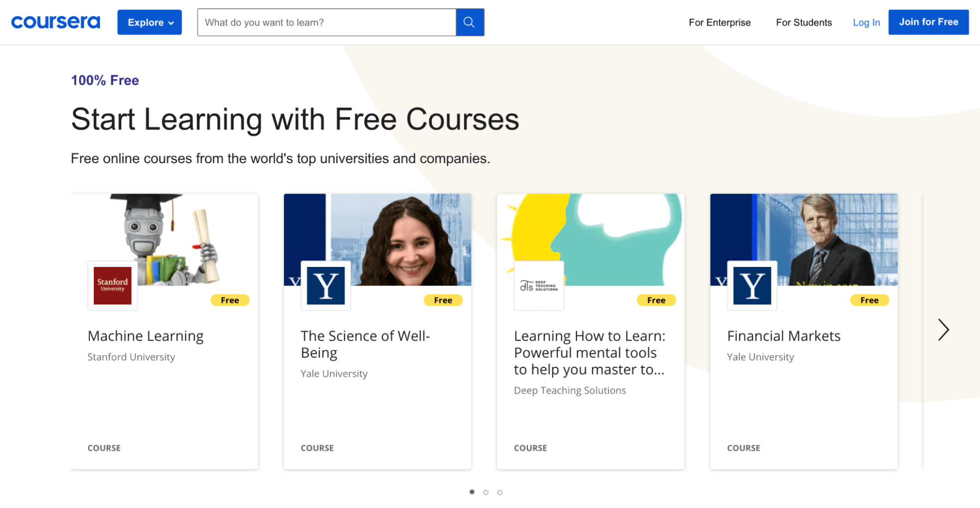The image size is (980, 508).
Task: Click the Log In link
Action: (x=866, y=22)
